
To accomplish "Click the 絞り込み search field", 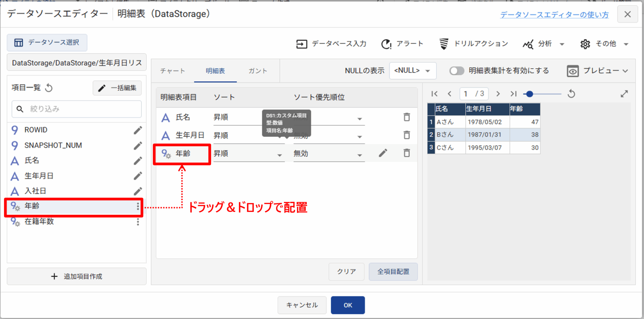I will 81,109.
